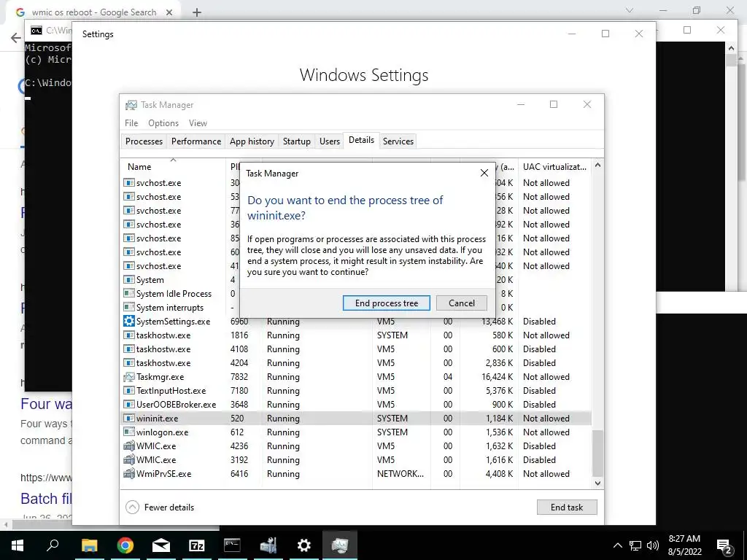Select WMIC.exe icon with PID 3192
Image resolution: width=747 pixels, height=560 pixels.
(128, 460)
